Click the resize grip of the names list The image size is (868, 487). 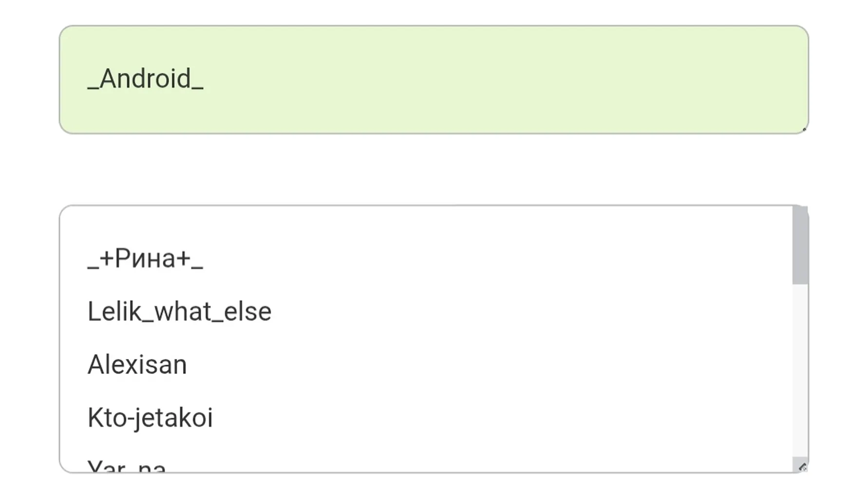(803, 467)
